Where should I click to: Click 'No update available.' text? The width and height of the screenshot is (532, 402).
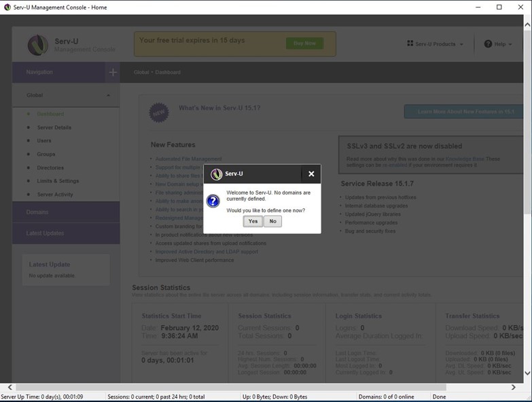(52, 275)
